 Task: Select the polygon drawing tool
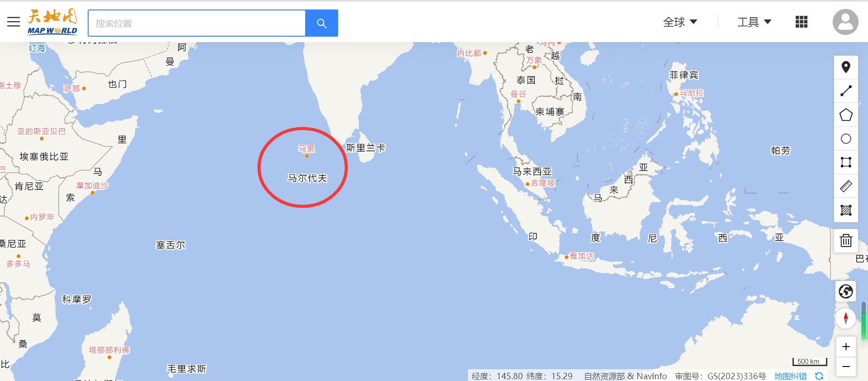pyautogui.click(x=846, y=115)
